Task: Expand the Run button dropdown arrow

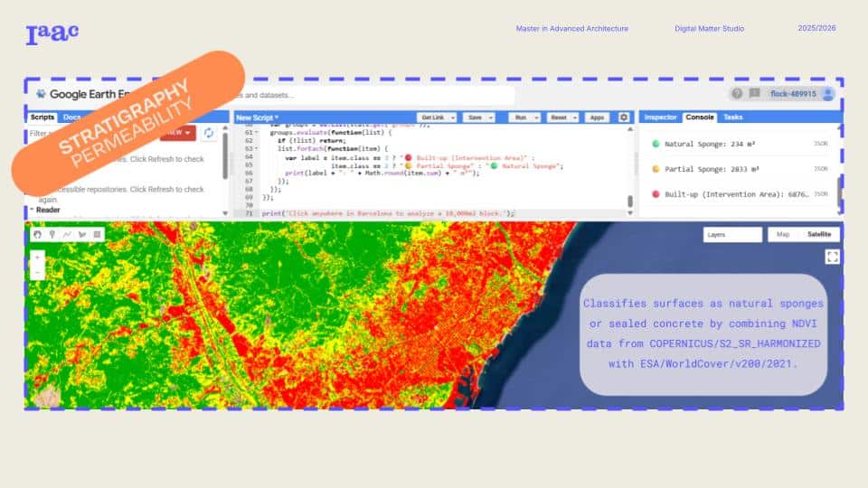Action: pos(536,117)
